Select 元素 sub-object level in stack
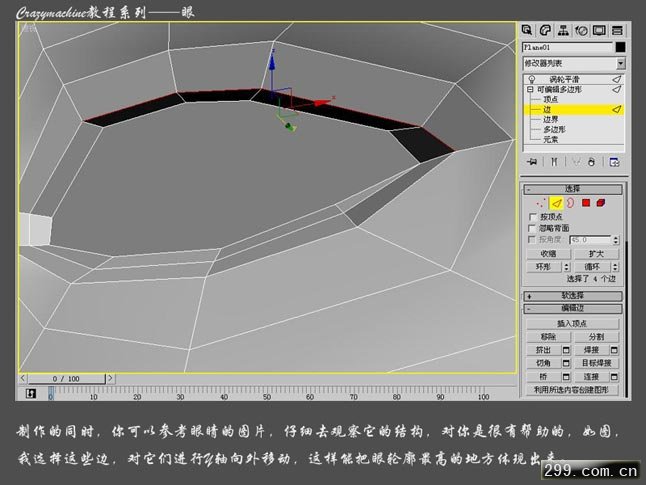 [550, 140]
